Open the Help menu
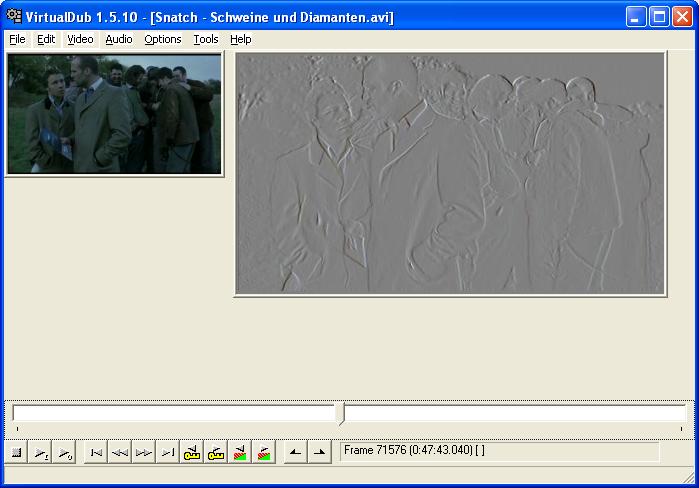The image size is (699, 488). pyautogui.click(x=241, y=39)
